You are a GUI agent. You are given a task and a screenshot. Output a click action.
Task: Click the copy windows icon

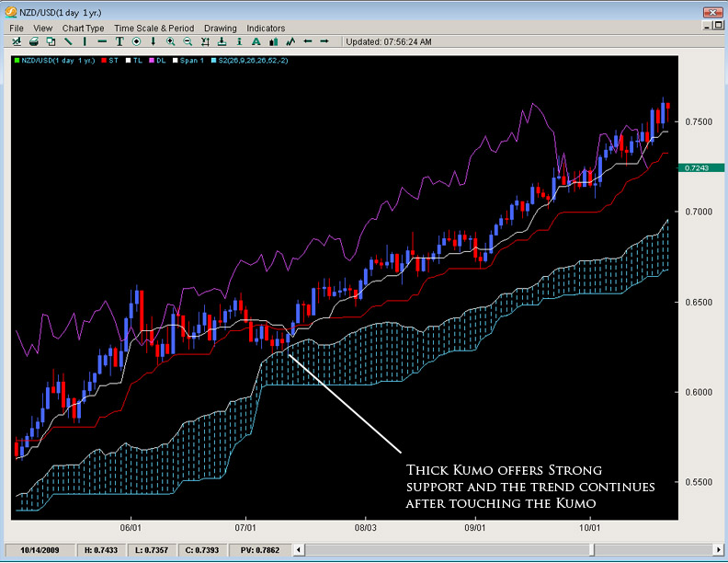51,41
